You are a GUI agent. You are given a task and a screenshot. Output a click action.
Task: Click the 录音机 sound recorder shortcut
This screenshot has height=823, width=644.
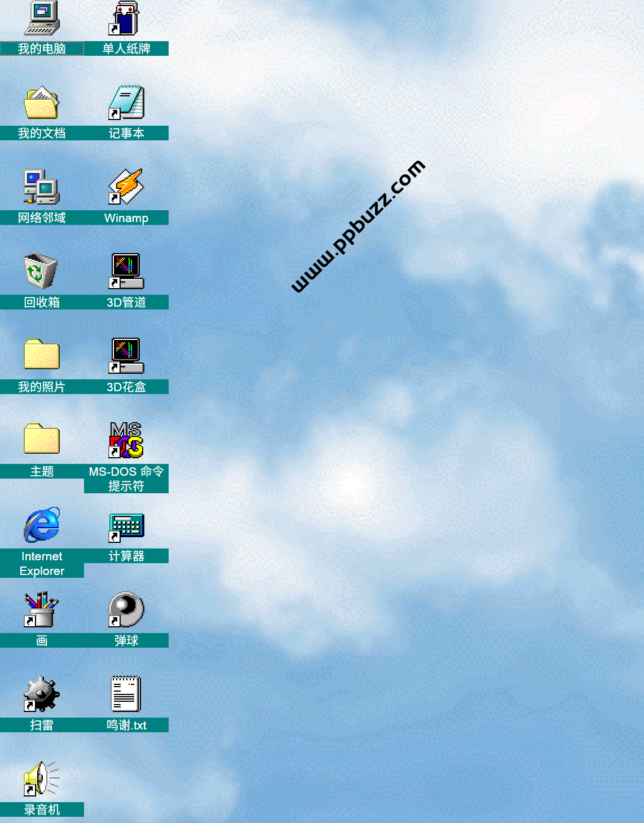click(x=42, y=779)
